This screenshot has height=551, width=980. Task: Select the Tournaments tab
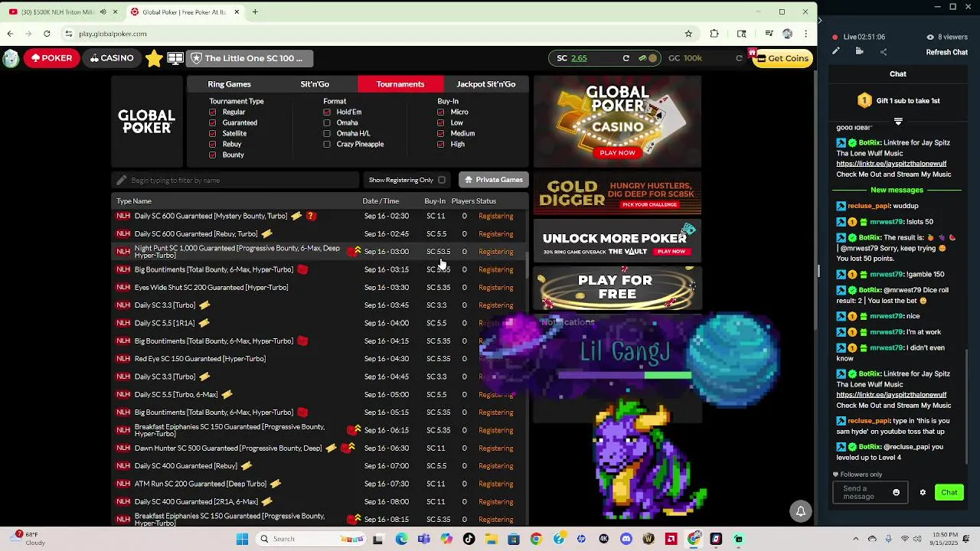[400, 84]
